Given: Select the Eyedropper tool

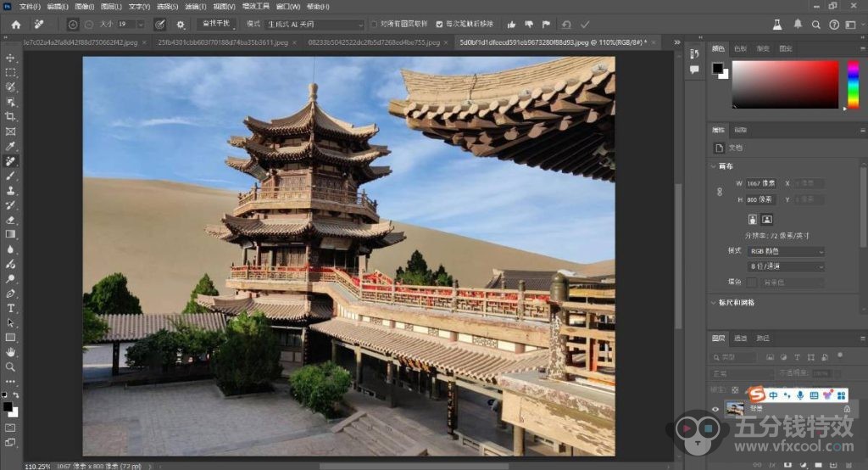Looking at the screenshot, I should pos(10,146).
